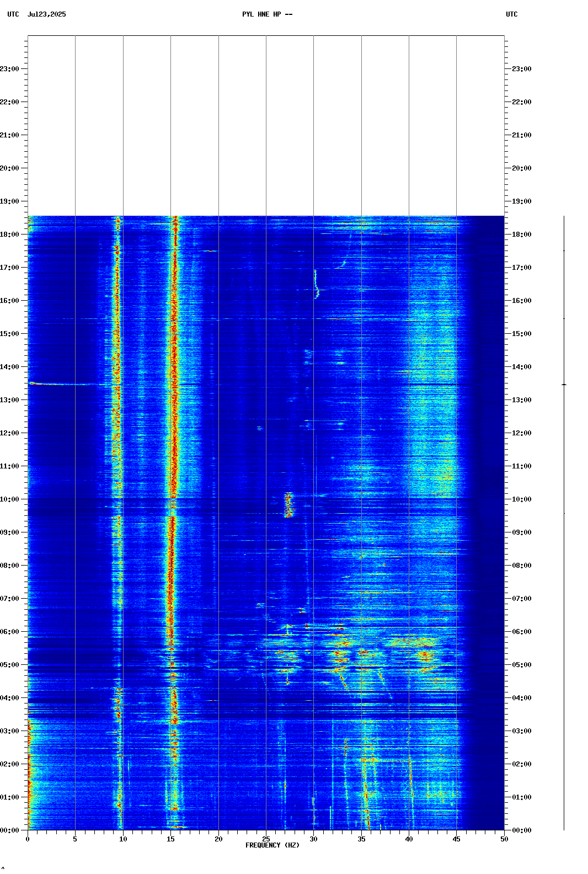The width and height of the screenshot is (588, 874).
Task: Click the '17:00' label on the right time axis
Action: click(x=522, y=268)
